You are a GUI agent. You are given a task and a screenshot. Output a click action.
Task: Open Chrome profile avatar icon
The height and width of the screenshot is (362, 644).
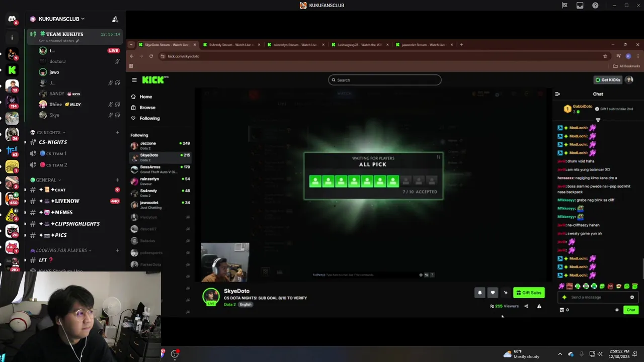tap(628, 56)
